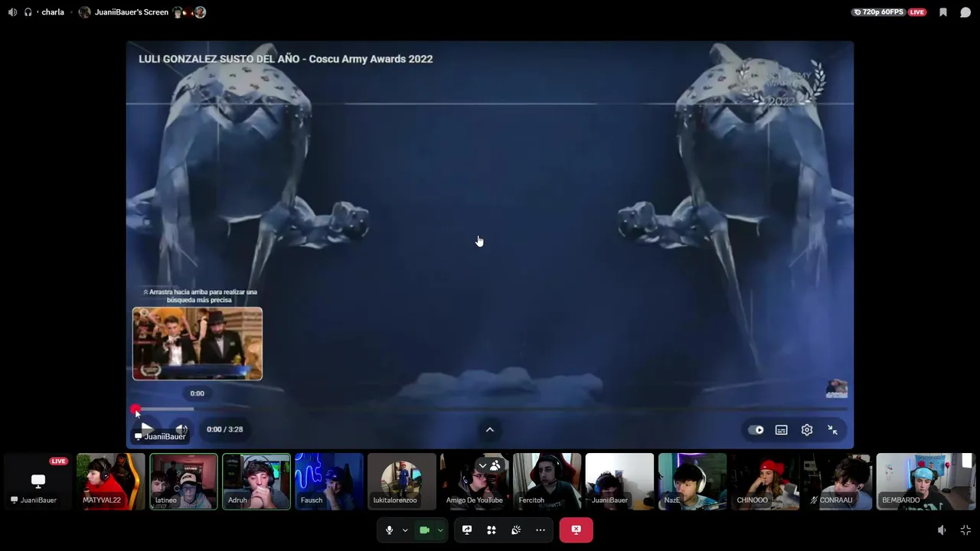Open the three-dot more options menu
Viewport: 980px width, 551px height.
coord(541,530)
